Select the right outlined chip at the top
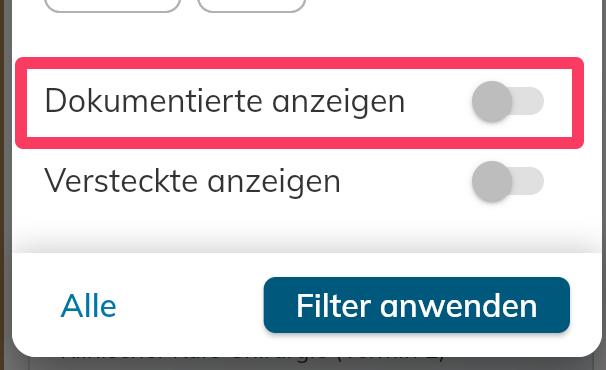Image resolution: width=606 pixels, height=370 pixels. click(251, 6)
